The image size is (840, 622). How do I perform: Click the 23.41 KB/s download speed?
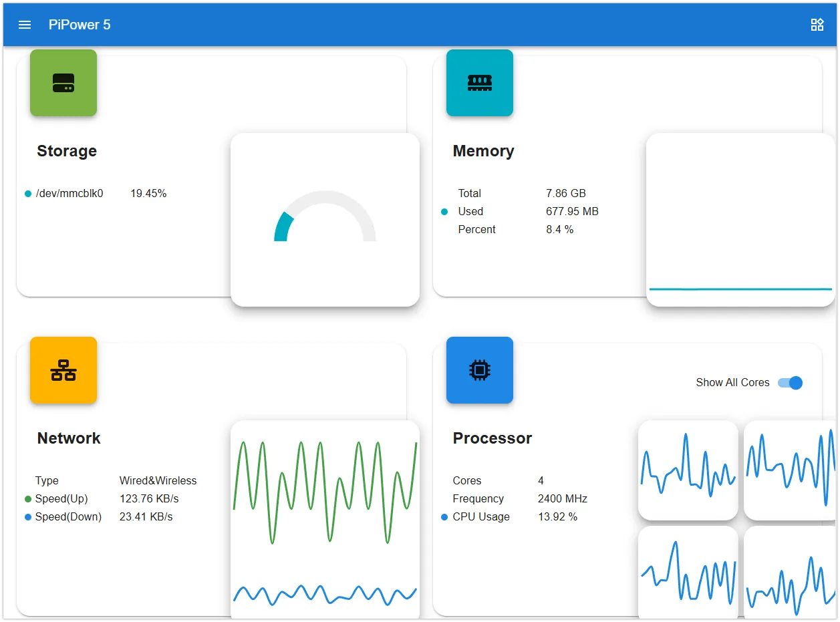[x=146, y=517]
